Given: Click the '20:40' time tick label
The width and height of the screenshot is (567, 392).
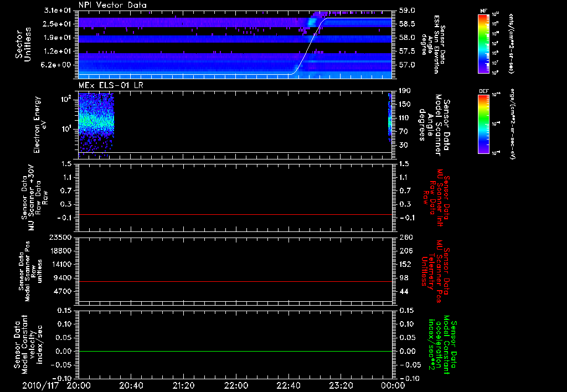Looking at the screenshot, I should (x=131, y=385).
